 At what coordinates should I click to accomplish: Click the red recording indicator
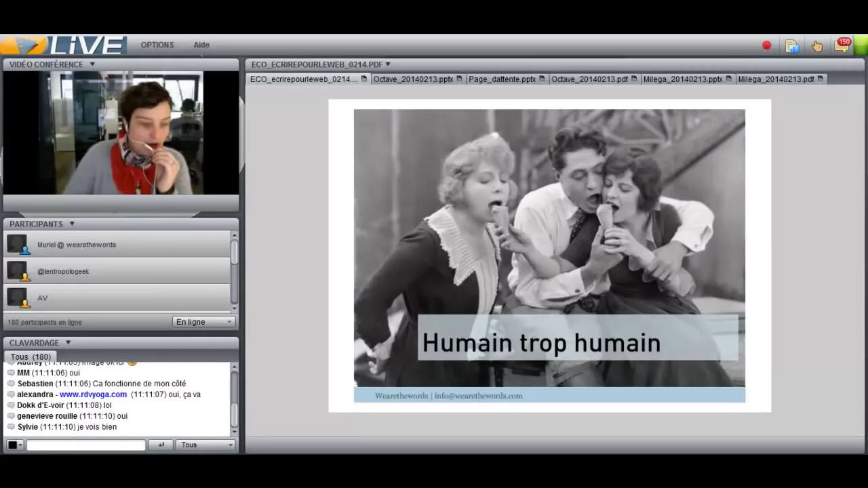point(766,45)
